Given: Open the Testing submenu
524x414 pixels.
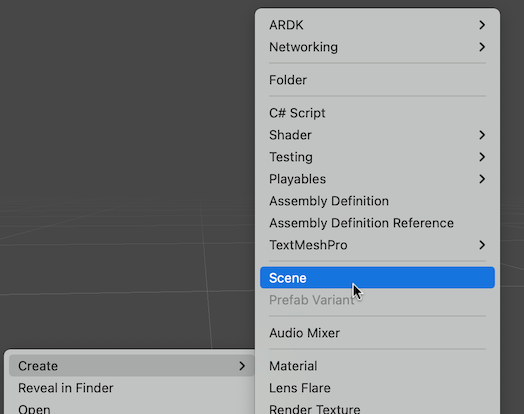Looking at the screenshot, I should [377, 157].
